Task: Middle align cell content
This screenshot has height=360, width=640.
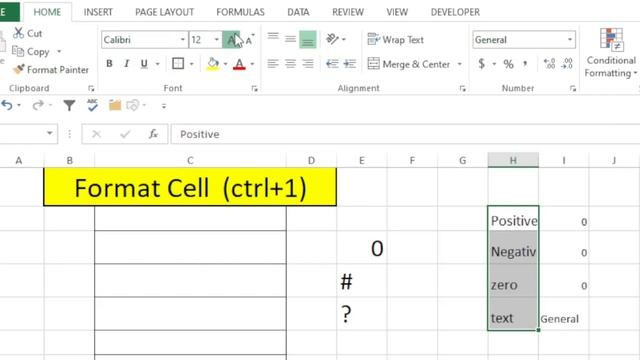Action: tap(290, 39)
